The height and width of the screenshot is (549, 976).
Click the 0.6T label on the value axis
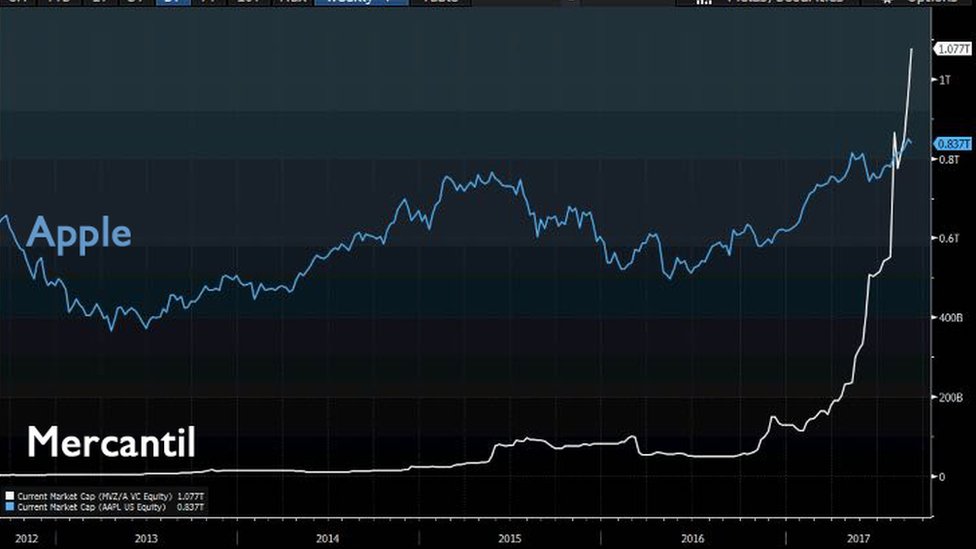[949, 238]
